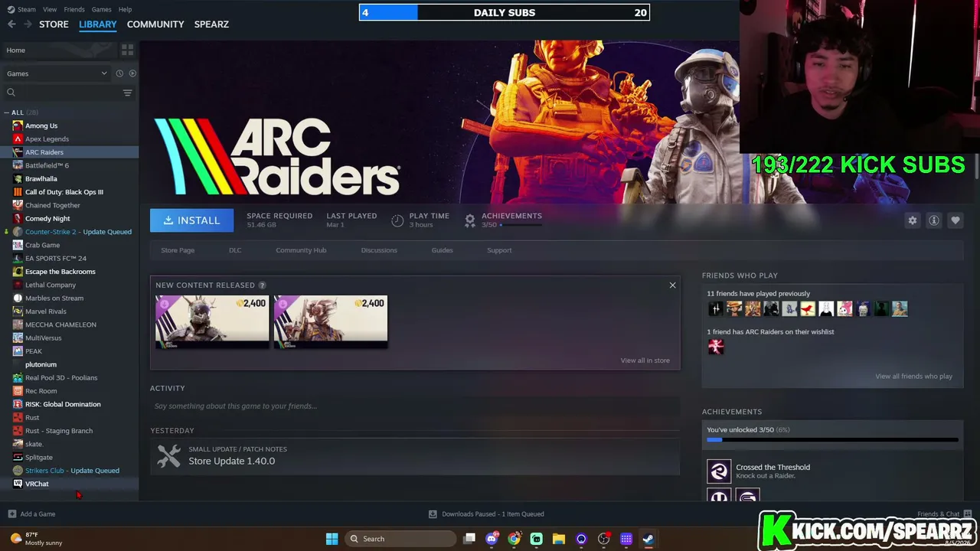Show ARC Raiders game info icon
This screenshot has height=551, width=980.
934,220
